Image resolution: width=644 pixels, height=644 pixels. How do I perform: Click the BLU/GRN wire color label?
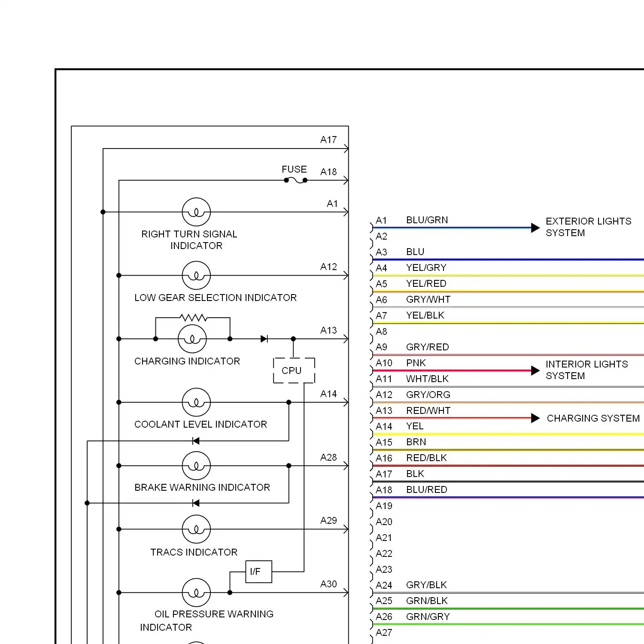pos(427,220)
